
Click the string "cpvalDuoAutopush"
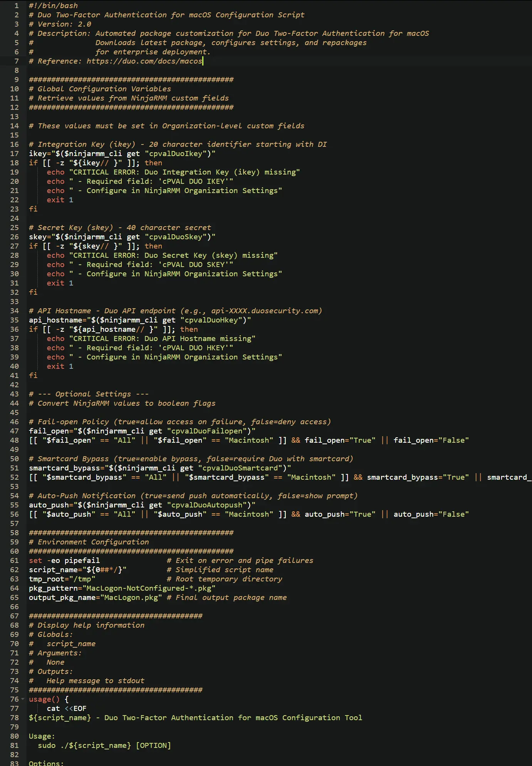(207, 505)
